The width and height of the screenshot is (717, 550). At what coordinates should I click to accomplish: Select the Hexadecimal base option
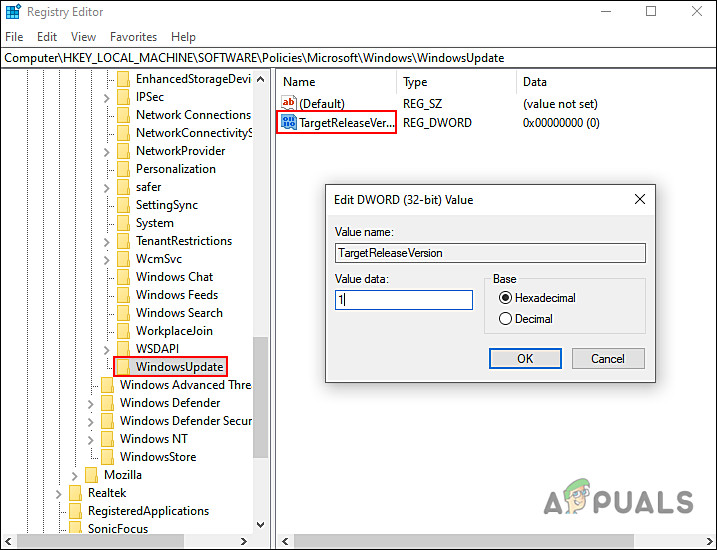coord(505,298)
